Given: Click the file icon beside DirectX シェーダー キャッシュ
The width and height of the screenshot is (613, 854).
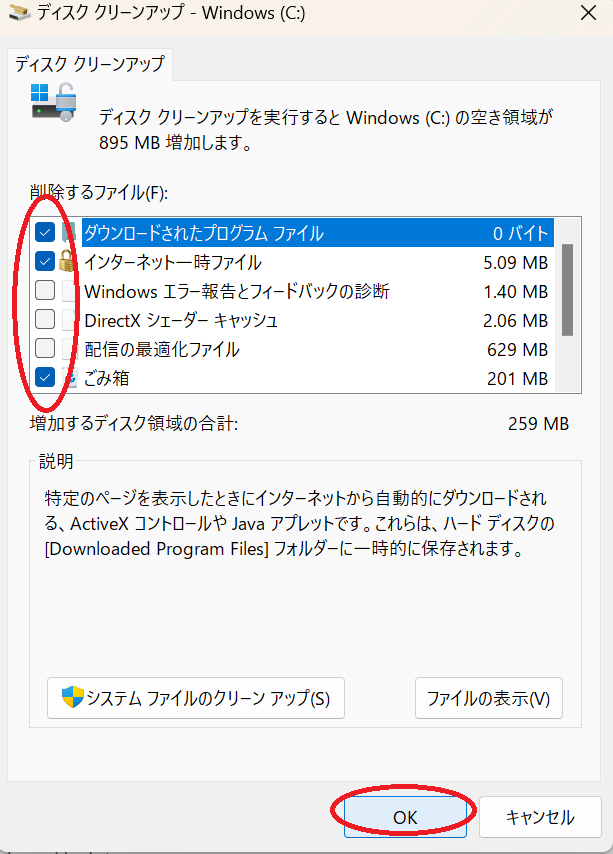Looking at the screenshot, I should click(69, 320).
